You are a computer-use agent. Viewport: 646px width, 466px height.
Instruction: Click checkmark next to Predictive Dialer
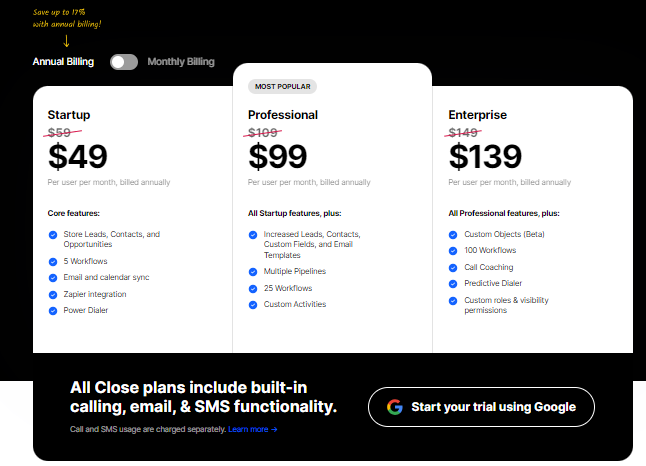coord(453,283)
